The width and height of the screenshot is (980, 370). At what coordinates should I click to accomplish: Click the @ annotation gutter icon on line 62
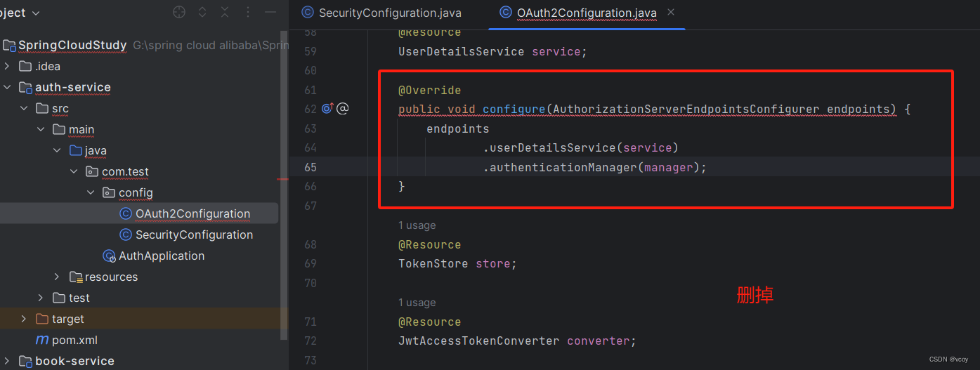click(x=343, y=109)
